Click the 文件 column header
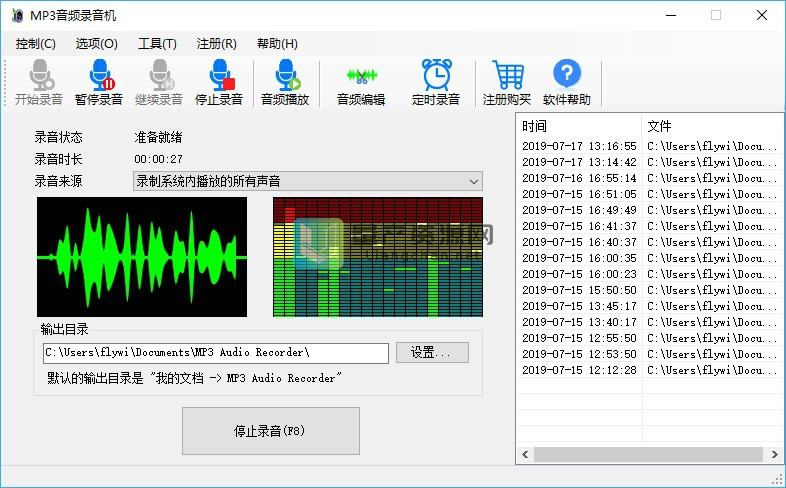 pyautogui.click(x=712, y=126)
